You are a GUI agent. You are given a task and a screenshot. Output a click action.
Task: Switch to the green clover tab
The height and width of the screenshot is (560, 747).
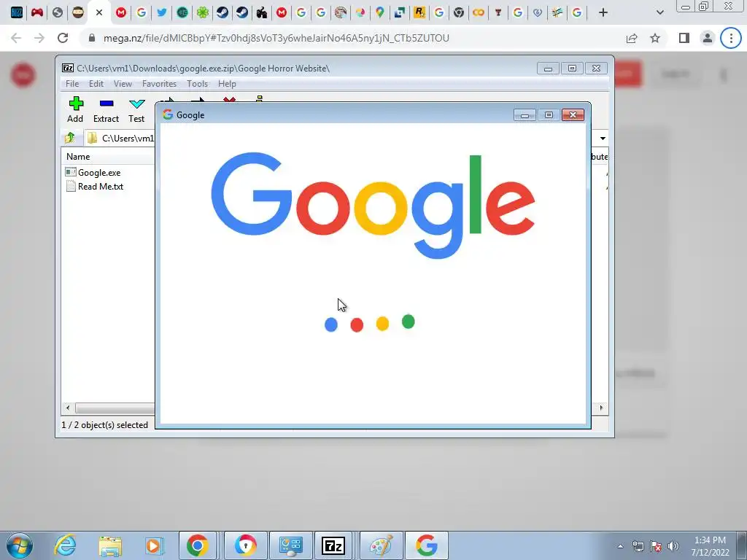point(203,12)
